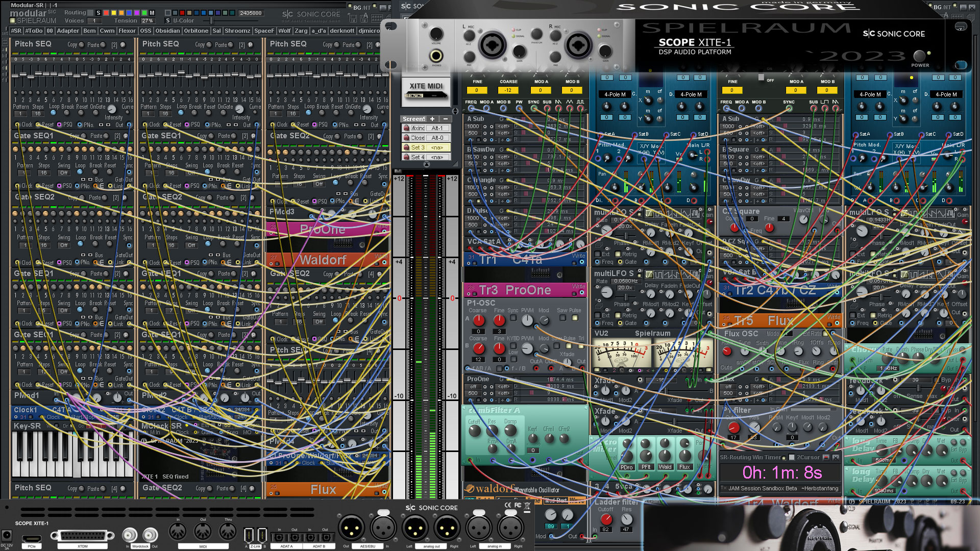The width and height of the screenshot is (980, 551).
Task: Click the PFlt button on the micro mixer
Action: coord(646,467)
